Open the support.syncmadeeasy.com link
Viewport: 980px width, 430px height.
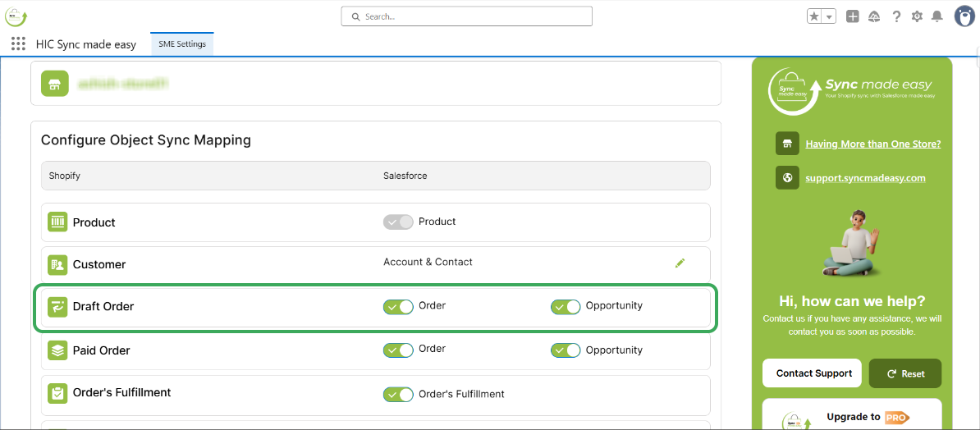click(x=865, y=178)
